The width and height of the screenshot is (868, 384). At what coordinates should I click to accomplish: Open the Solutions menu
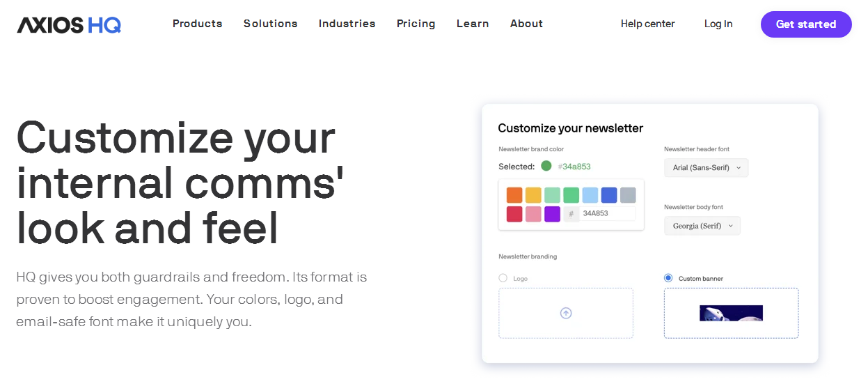pos(271,24)
